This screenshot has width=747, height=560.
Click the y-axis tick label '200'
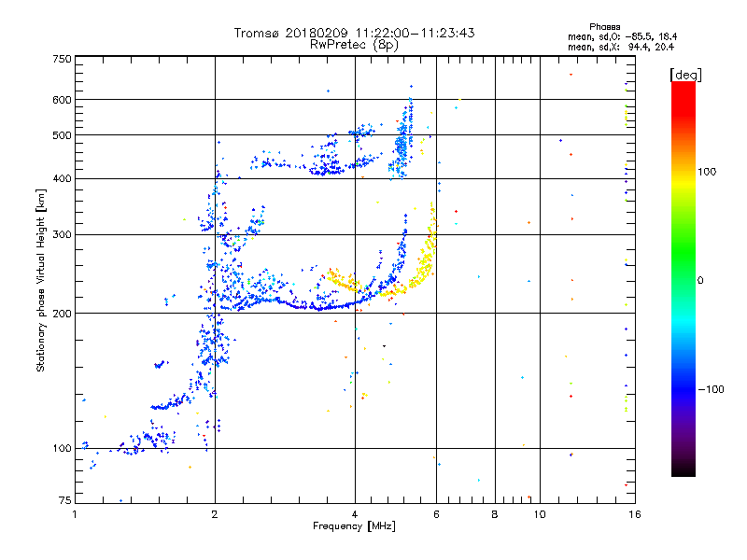point(63,314)
